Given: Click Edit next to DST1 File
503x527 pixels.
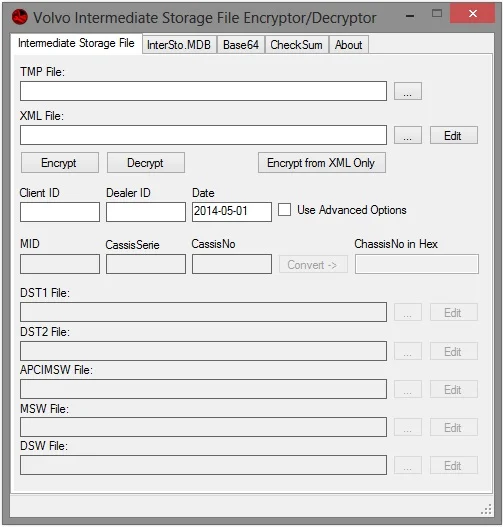Looking at the screenshot, I should coord(453,312).
